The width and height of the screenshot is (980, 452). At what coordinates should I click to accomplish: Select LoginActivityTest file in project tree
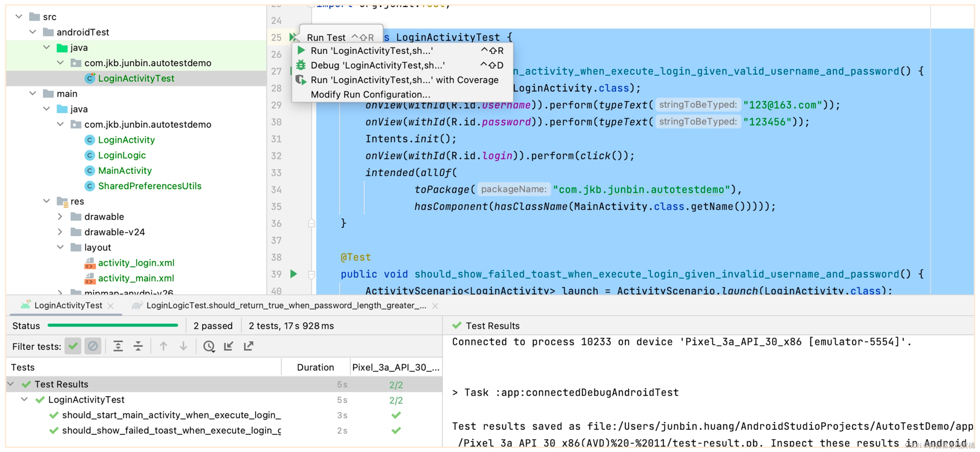pos(136,78)
